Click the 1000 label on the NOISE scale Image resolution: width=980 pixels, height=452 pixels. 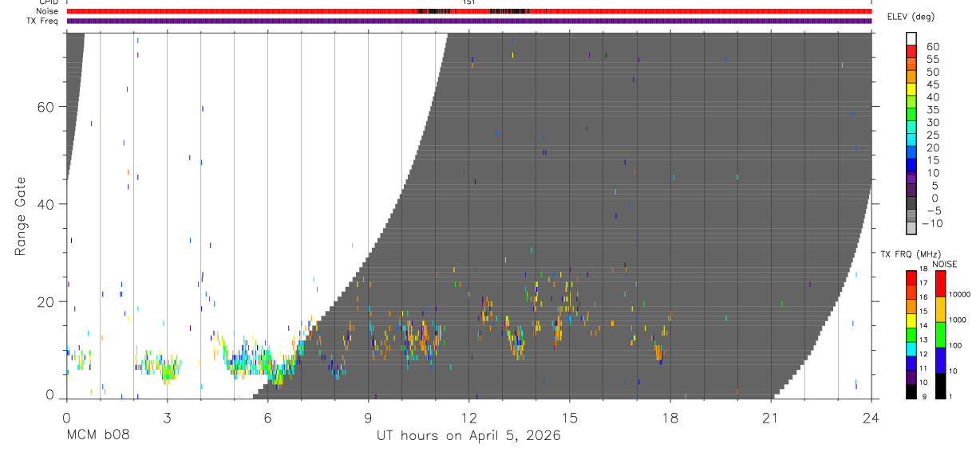[x=958, y=320]
